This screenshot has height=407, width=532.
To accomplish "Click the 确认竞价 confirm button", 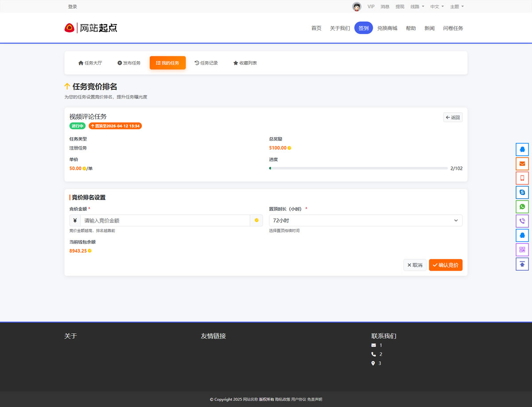I will (x=446, y=265).
